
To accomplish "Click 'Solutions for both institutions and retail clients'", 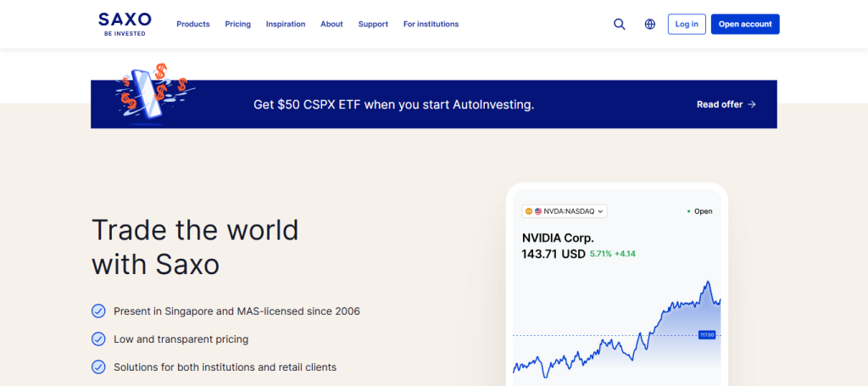I will tap(225, 366).
